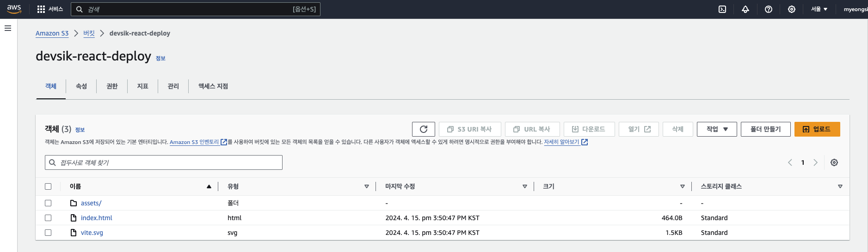Check the vite.svg row checkbox

[48, 233]
